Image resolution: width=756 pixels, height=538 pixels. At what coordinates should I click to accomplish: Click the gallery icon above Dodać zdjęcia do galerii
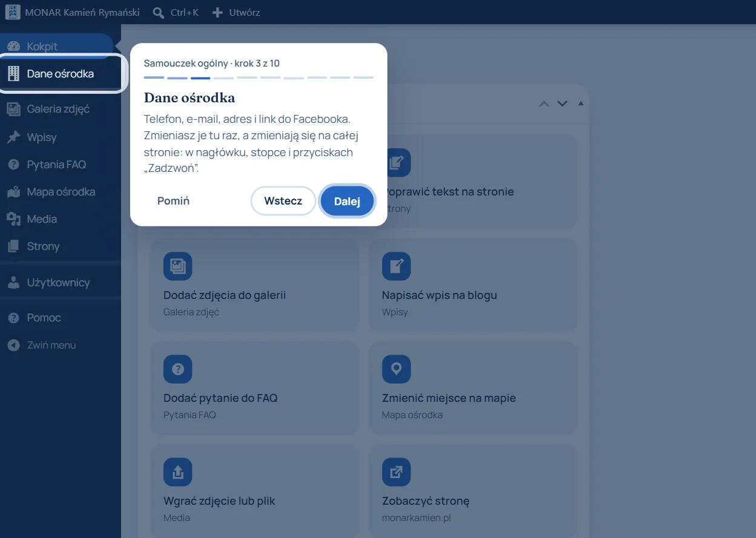click(x=178, y=266)
